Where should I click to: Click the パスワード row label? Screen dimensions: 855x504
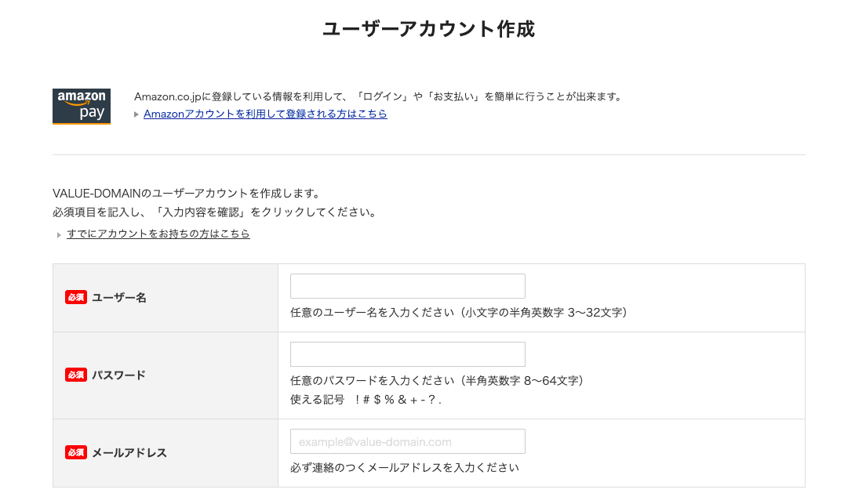119,375
